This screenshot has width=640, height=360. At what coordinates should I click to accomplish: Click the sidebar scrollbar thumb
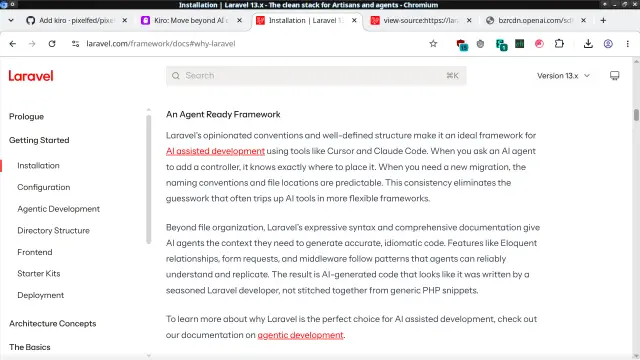149,180
